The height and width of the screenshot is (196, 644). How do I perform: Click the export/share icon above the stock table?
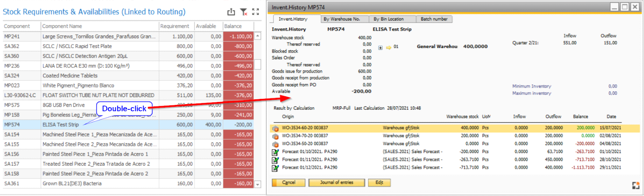(x=231, y=12)
